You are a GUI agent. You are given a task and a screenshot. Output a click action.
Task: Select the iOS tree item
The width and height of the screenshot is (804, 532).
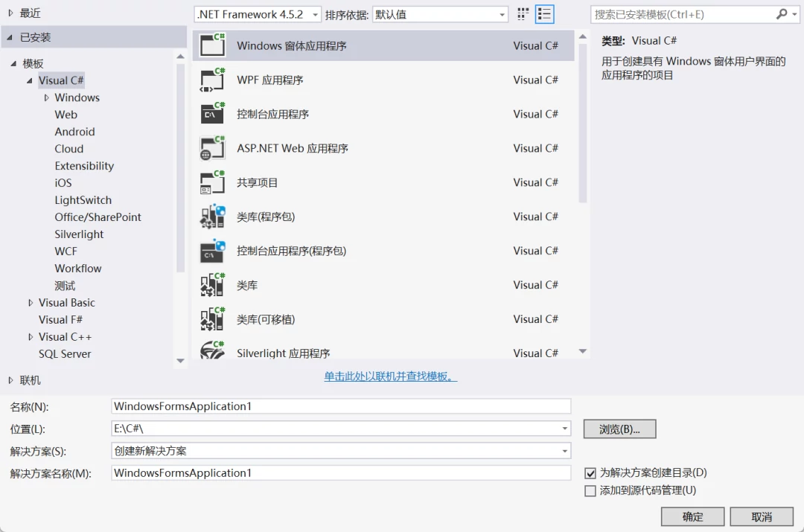[63, 183]
